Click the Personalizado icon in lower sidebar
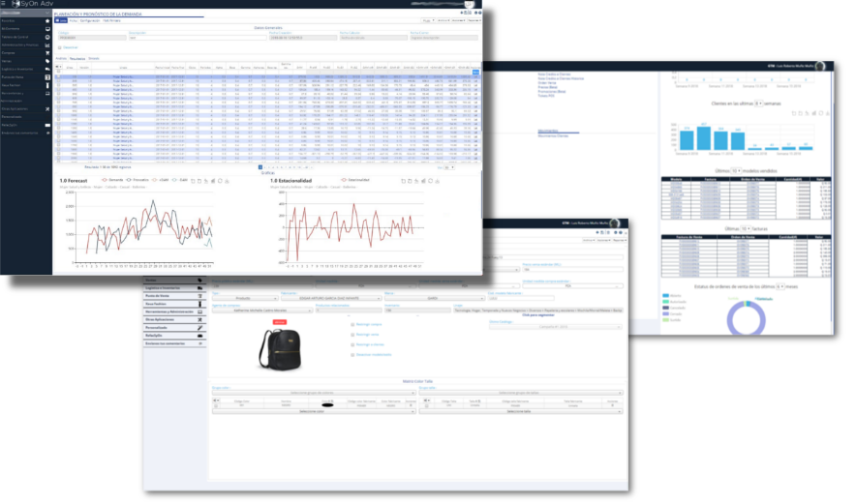Viewport: 856px width, 504px height. coord(198,327)
